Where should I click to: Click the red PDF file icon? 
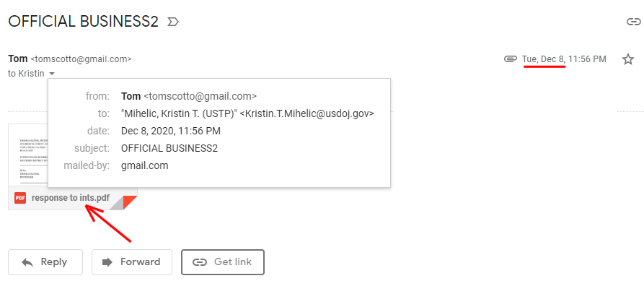coord(20,198)
